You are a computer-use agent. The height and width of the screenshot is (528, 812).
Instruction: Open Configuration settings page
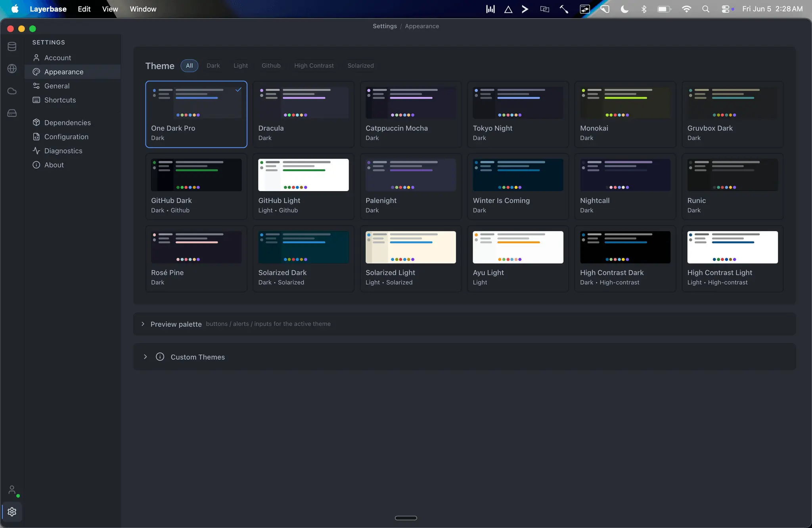73,137
